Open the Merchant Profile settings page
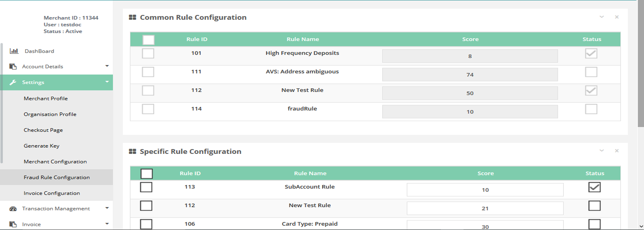 click(x=46, y=98)
